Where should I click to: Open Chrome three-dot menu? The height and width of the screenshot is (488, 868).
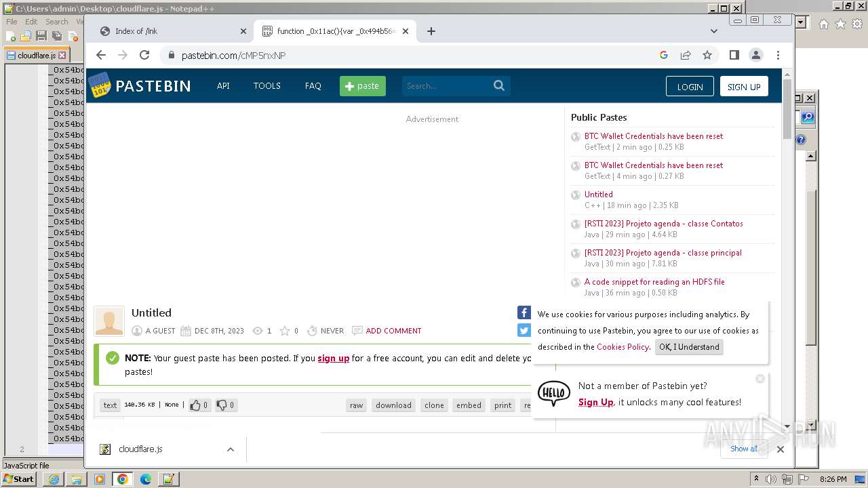778,55
